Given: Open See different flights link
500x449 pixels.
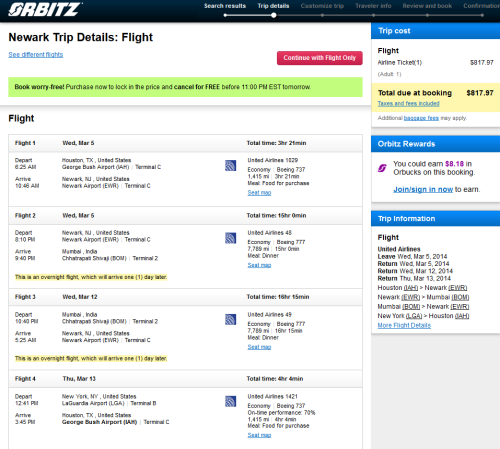Looking at the screenshot, I should click(x=36, y=55).
